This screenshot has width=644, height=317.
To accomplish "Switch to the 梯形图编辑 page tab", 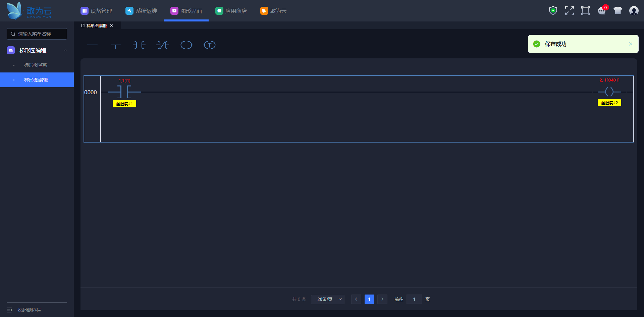I will point(97,25).
